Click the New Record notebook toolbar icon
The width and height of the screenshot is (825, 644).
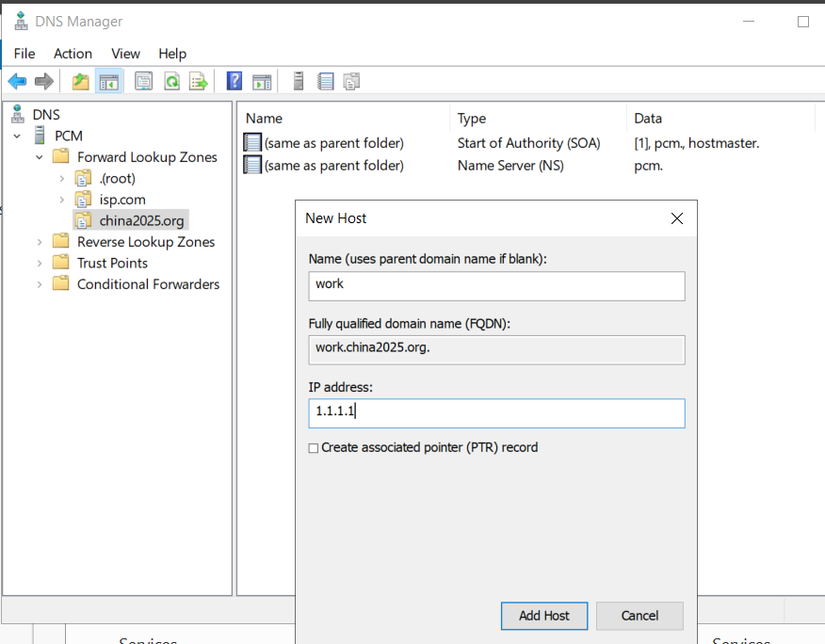pyautogui.click(x=326, y=82)
